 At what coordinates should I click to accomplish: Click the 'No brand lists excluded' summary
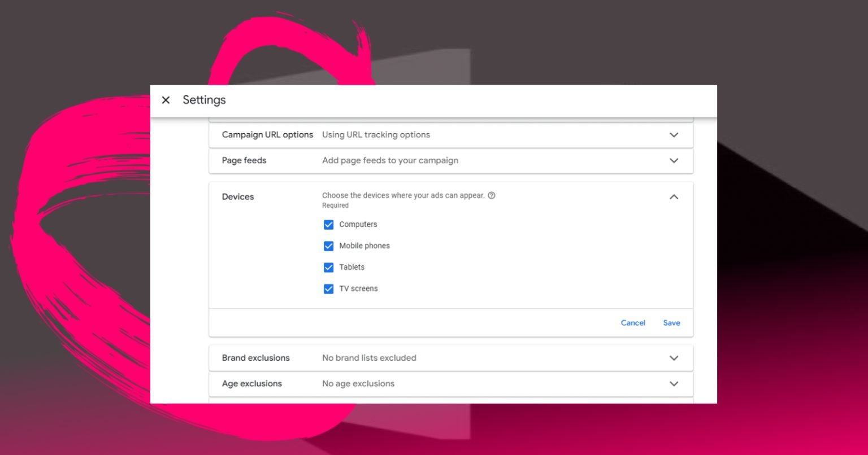coord(369,358)
